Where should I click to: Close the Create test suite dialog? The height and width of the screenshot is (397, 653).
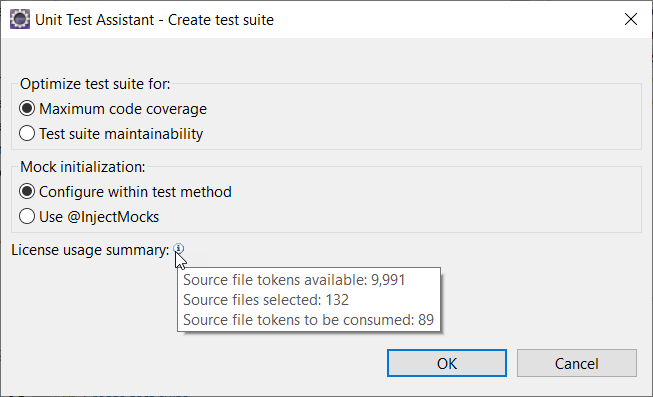[631, 19]
